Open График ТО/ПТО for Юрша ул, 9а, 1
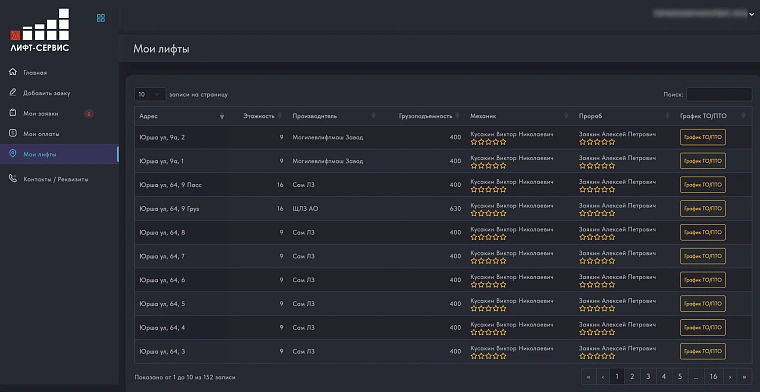The width and height of the screenshot is (760, 392). coord(703,161)
